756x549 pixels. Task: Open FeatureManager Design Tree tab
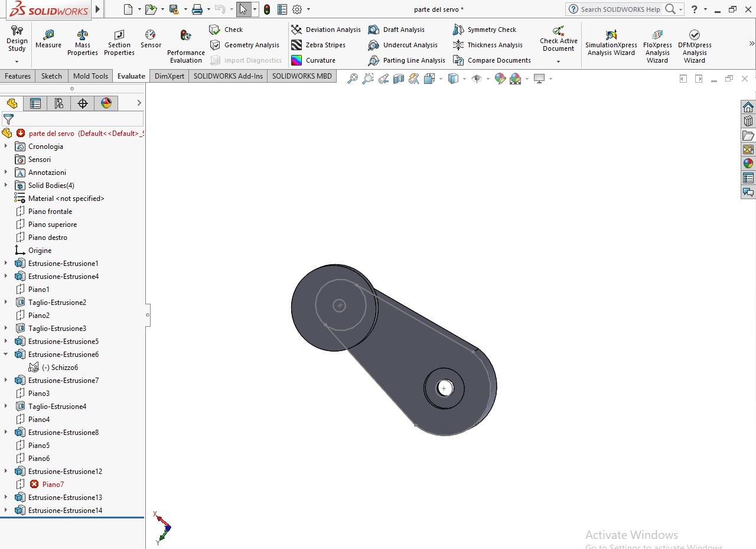(x=12, y=103)
